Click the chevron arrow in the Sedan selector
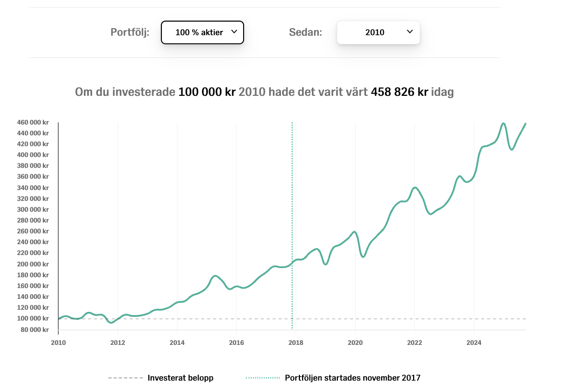Image resolution: width=562 pixels, height=392 pixels. [x=409, y=32]
